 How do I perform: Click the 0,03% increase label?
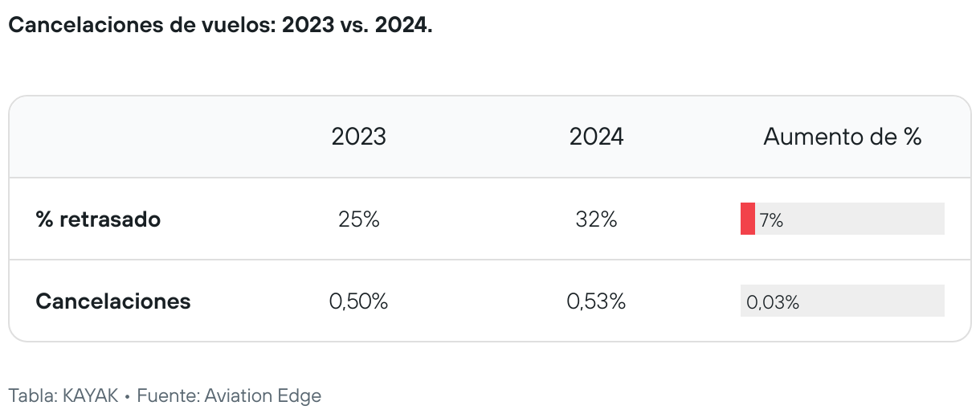773,302
